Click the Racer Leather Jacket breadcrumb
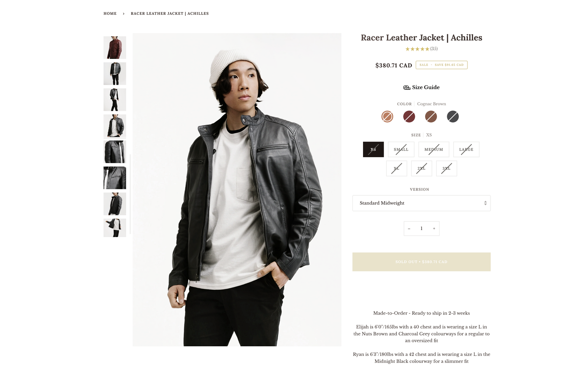 point(170,14)
